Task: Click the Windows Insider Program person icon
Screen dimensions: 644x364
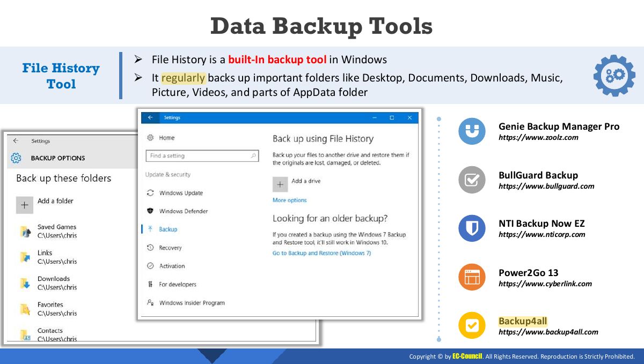Action: pyautogui.click(x=150, y=302)
